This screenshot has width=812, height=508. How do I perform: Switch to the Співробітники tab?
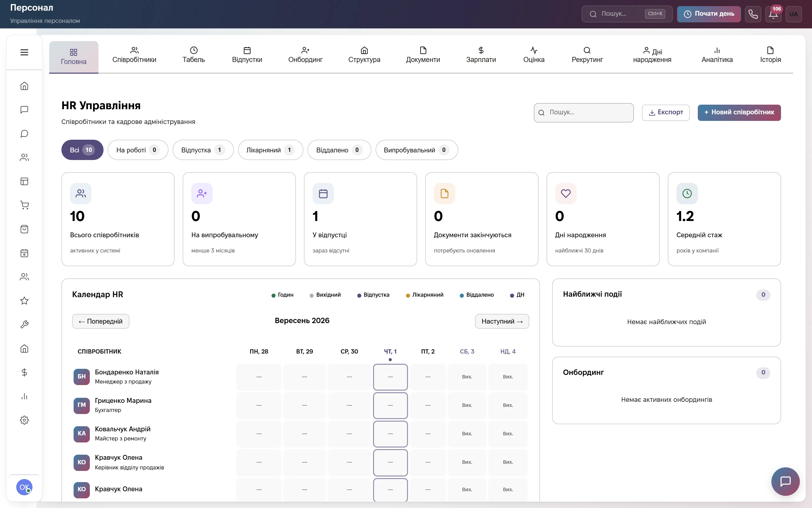coord(134,55)
